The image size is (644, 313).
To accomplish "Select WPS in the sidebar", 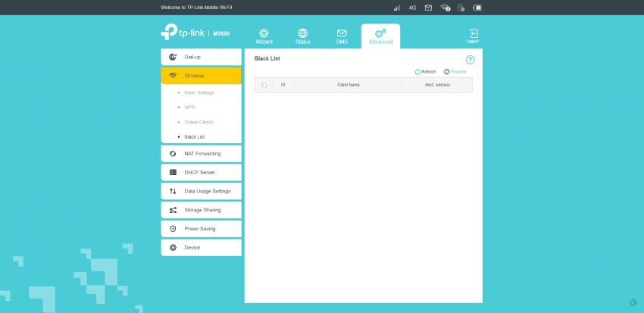I will click(189, 108).
